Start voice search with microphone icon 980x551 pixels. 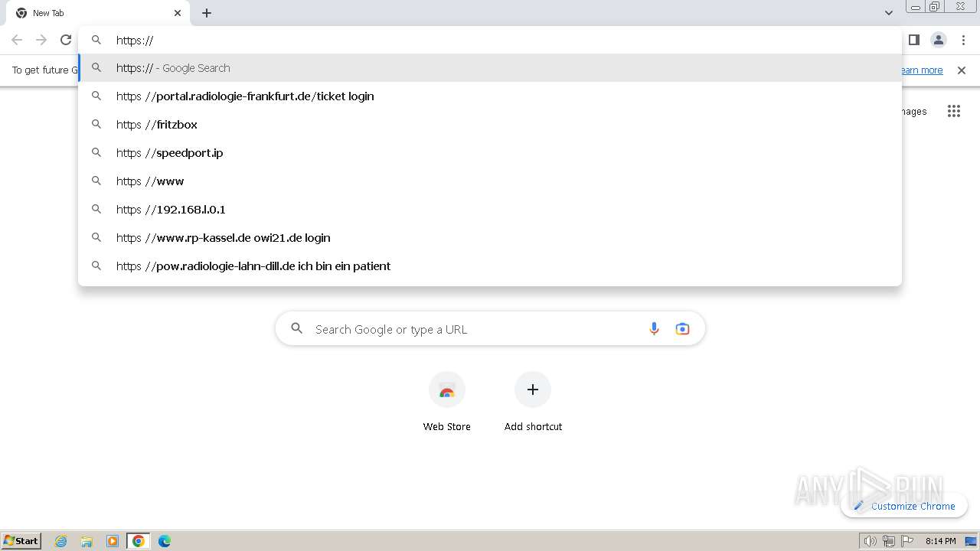[x=654, y=329]
